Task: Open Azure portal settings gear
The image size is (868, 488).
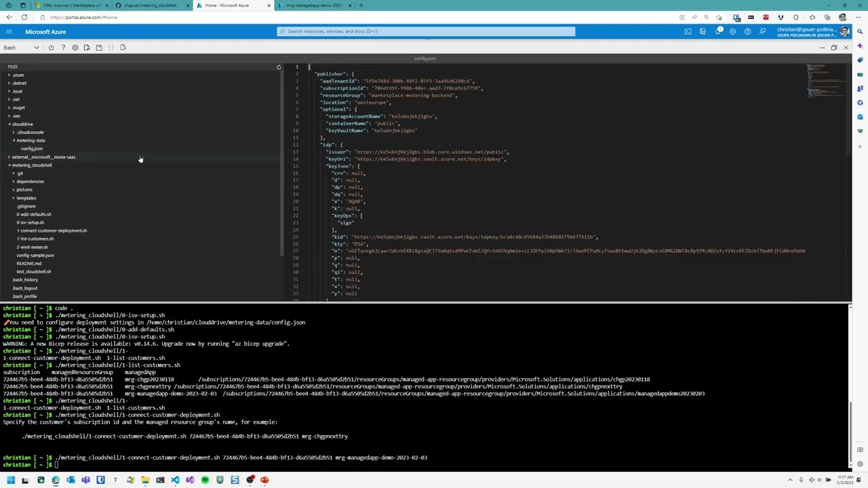Action: click(732, 32)
